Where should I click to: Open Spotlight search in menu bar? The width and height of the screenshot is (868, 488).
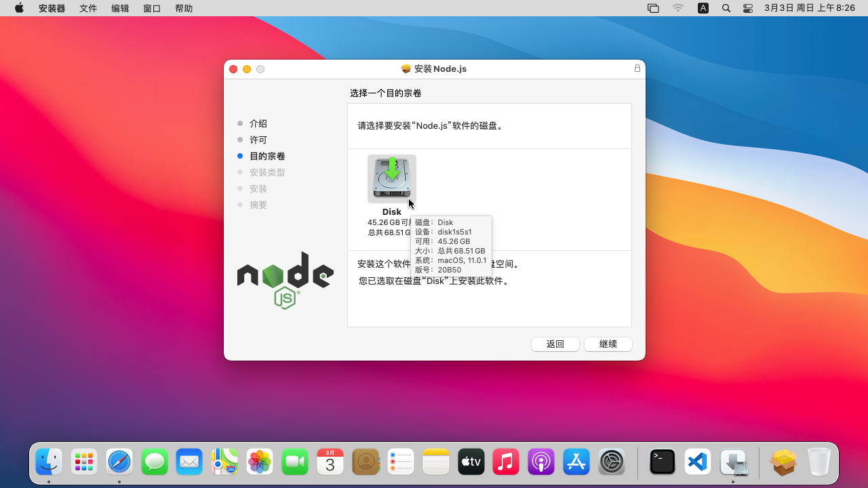point(726,8)
